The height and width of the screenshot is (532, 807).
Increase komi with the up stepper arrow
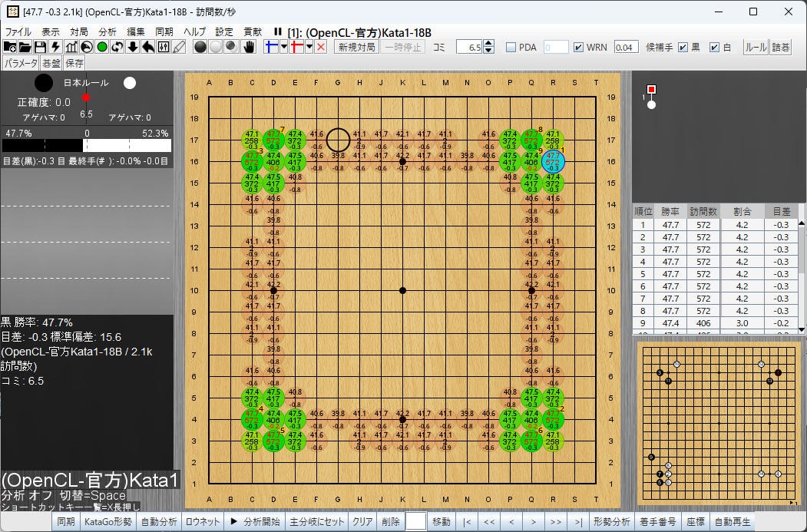[489, 44]
